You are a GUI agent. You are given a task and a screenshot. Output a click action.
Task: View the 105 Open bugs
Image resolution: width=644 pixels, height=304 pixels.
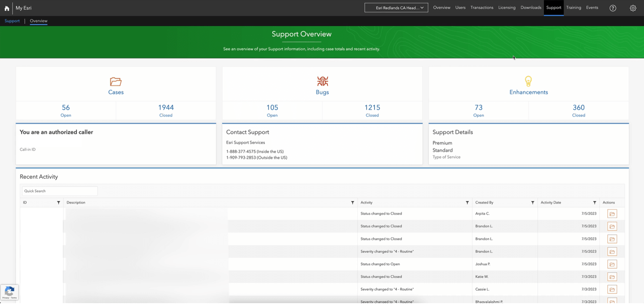[272, 110]
